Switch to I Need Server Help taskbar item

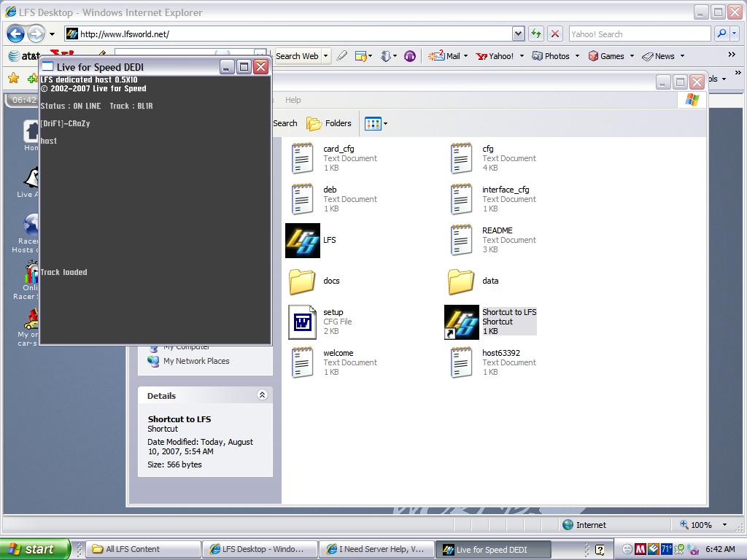[x=376, y=549]
